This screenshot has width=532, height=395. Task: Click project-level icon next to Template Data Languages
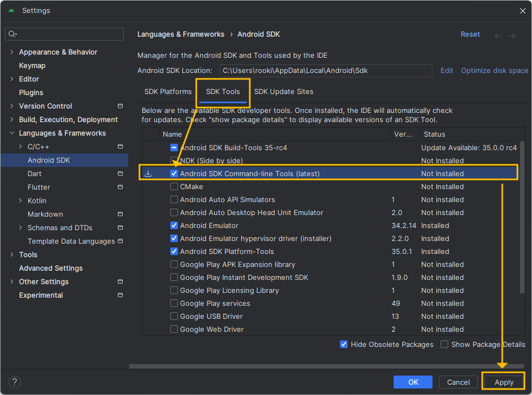tap(120, 241)
